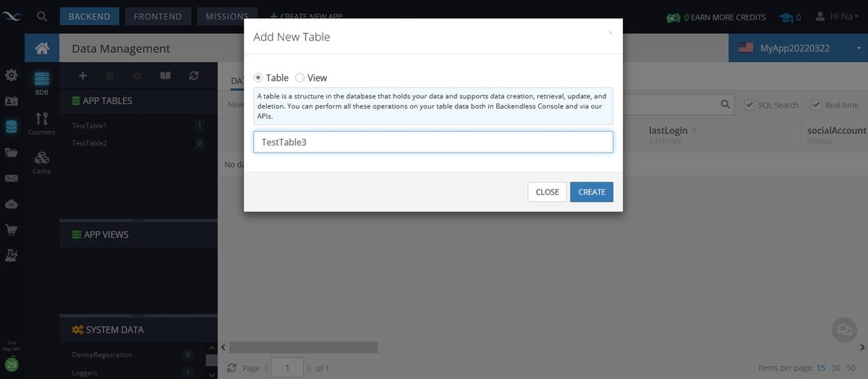Click the plus icon to add table

[82, 75]
